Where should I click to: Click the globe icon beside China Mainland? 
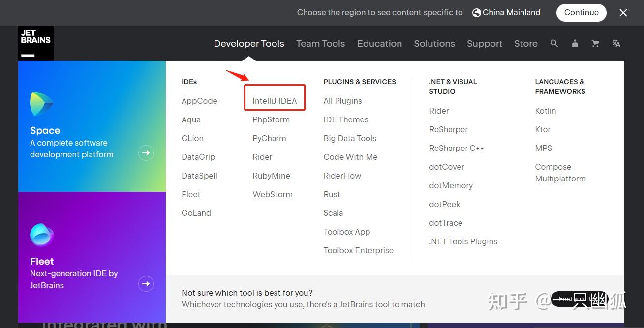coord(476,13)
